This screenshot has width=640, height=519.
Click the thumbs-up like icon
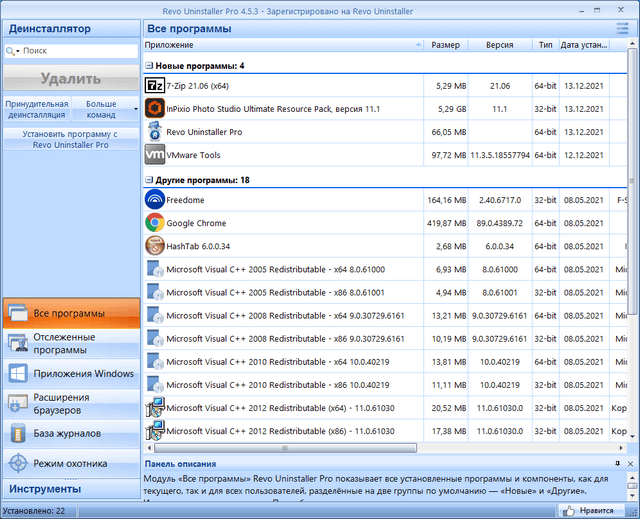pos(569,510)
